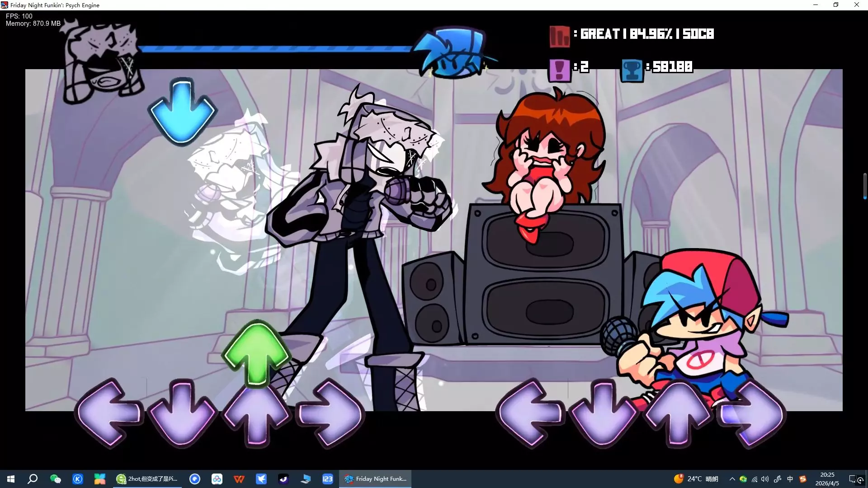Viewport: 868px width, 488px height.
Task: Click the purple exclamation misses icon
Action: click(559, 69)
